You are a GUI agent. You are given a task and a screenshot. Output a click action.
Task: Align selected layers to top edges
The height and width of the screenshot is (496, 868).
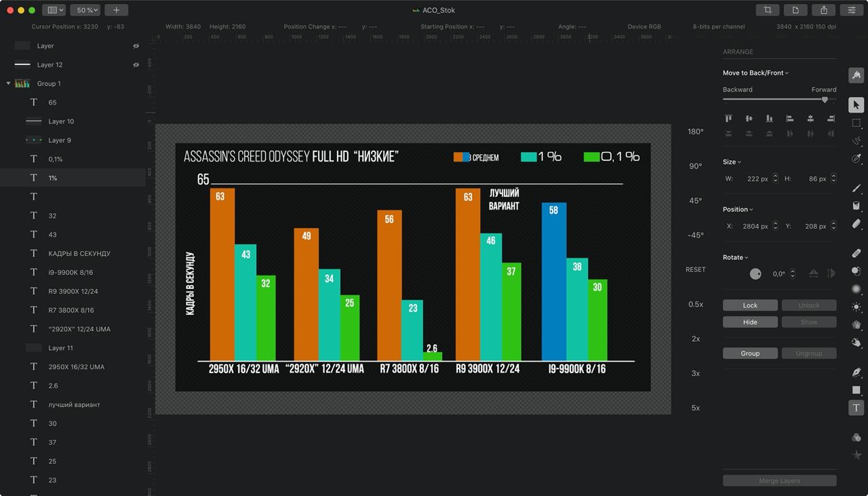tap(728, 118)
